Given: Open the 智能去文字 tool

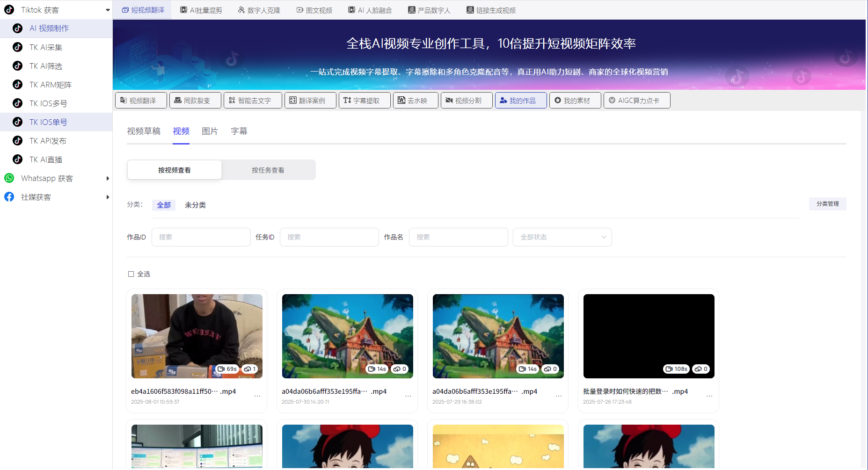Looking at the screenshot, I should 253,100.
